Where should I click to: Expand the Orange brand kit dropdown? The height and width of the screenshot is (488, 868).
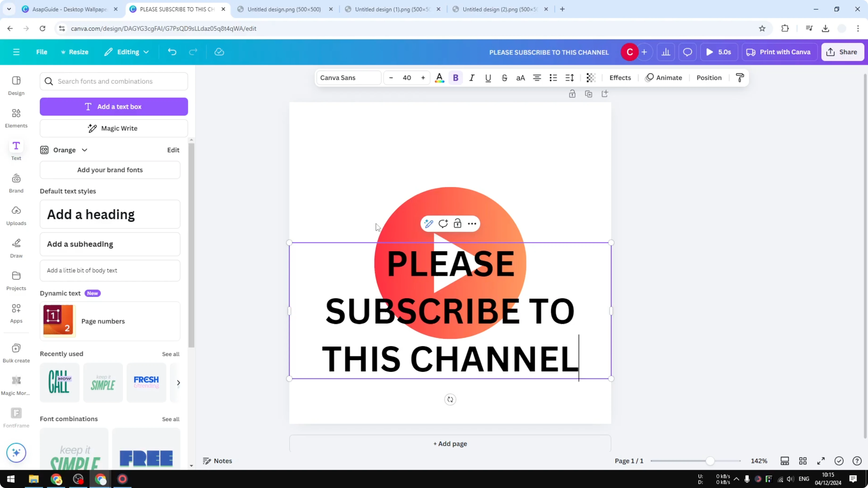pos(84,150)
